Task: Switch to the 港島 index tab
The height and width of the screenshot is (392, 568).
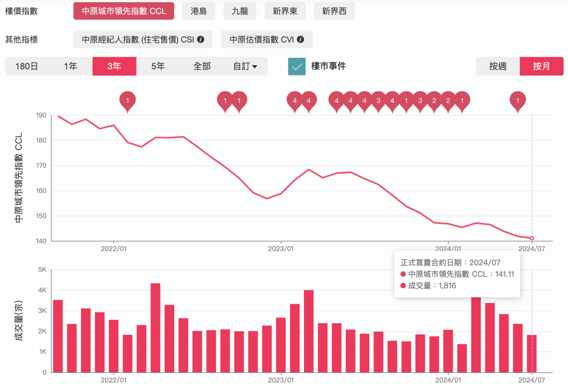Action: tap(198, 11)
